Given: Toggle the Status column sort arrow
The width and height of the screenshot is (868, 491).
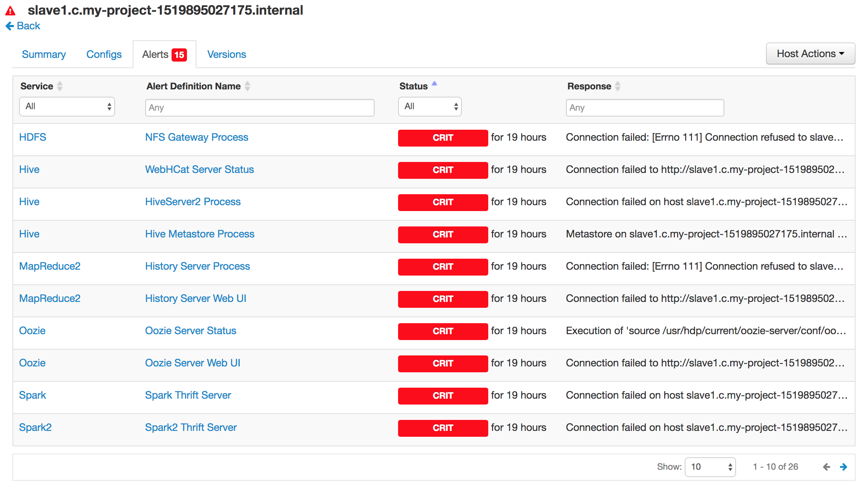Looking at the screenshot, I should tap(434, 84).
